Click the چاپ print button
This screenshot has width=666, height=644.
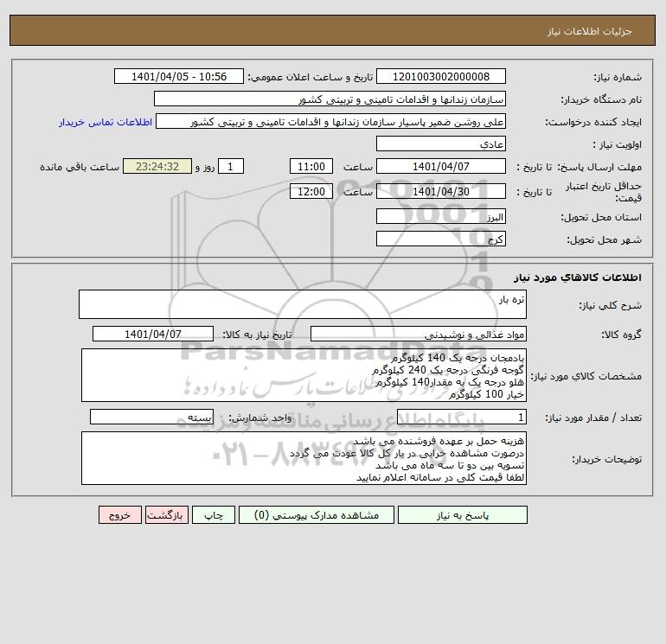[x=214, y=515]
